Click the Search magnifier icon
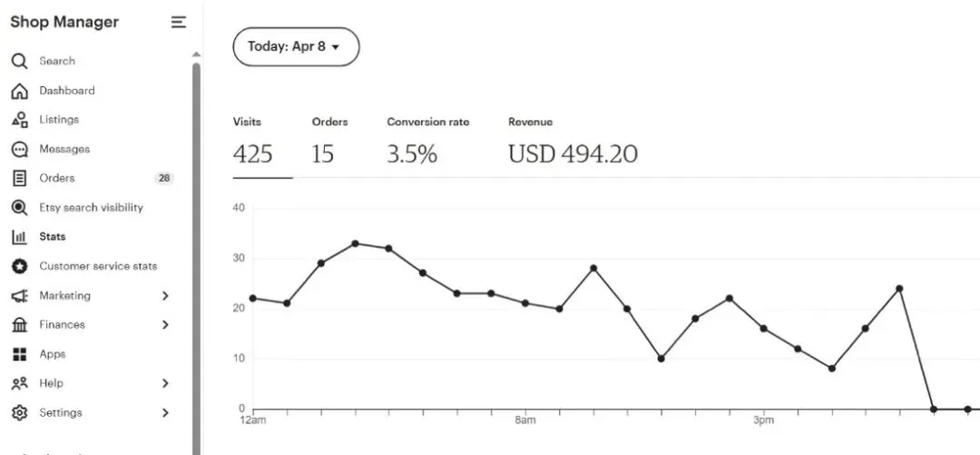This screenshot has width=980, height=455. click(x=19, y=62)
